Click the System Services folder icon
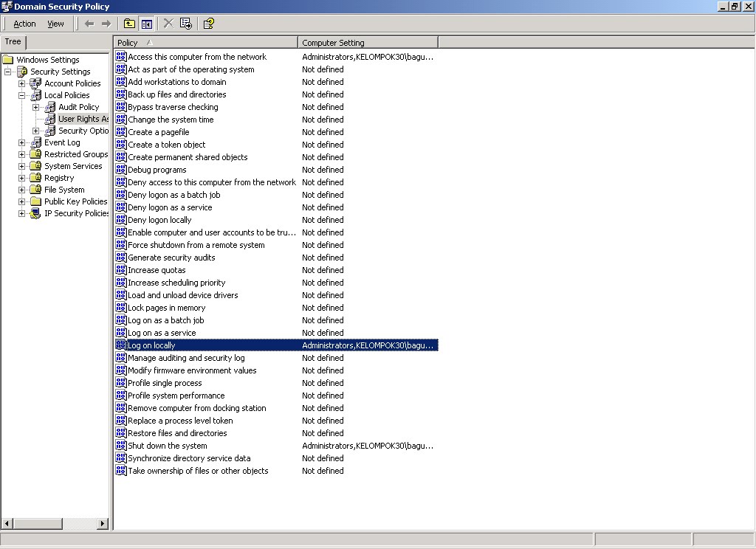 click(x=35, y=166)
